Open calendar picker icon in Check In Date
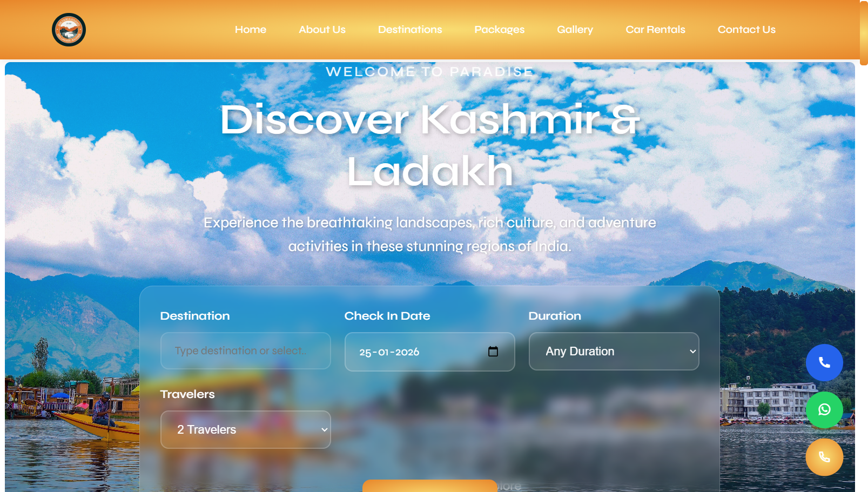The height and width of the screenshot is (492, 868). pyautogui.click(x=493, y=352)
